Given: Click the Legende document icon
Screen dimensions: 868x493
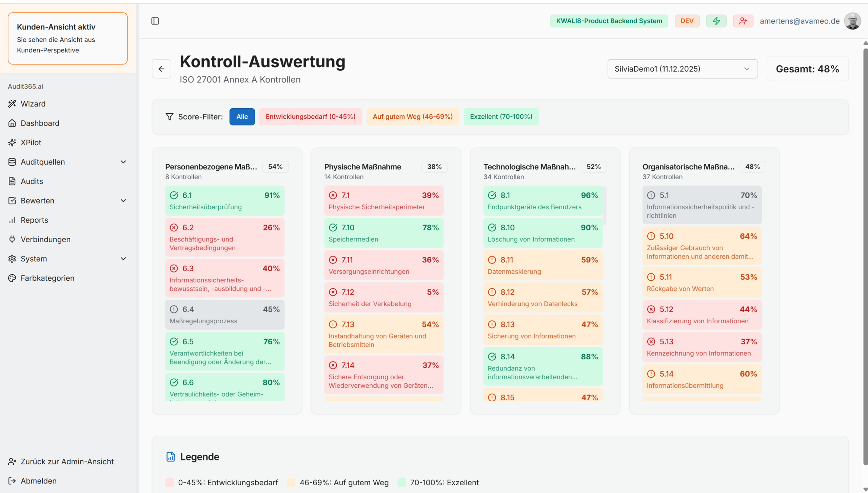Looking at the screenshot, I should 171,457.
